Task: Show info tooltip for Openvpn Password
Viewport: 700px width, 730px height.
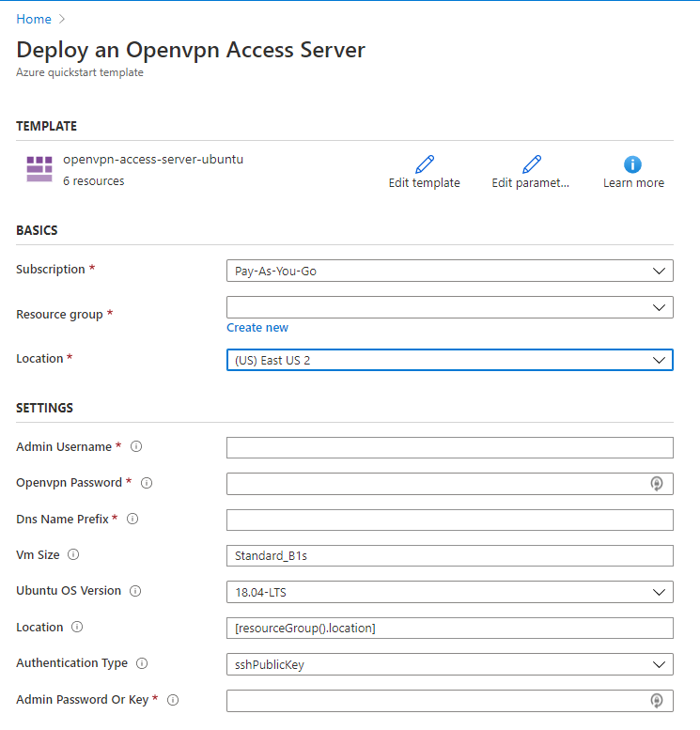Action: 147,483
